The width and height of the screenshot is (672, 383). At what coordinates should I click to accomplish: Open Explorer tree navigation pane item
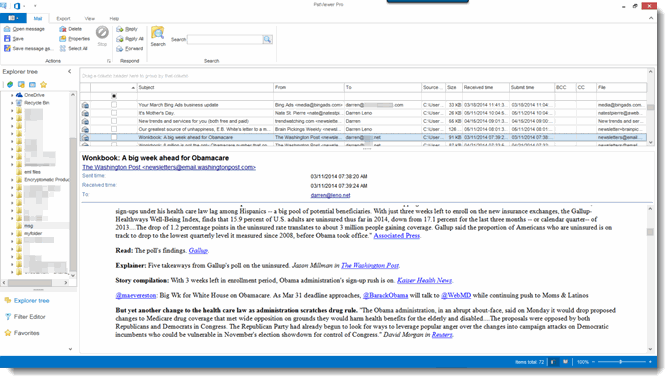(31, 301)
